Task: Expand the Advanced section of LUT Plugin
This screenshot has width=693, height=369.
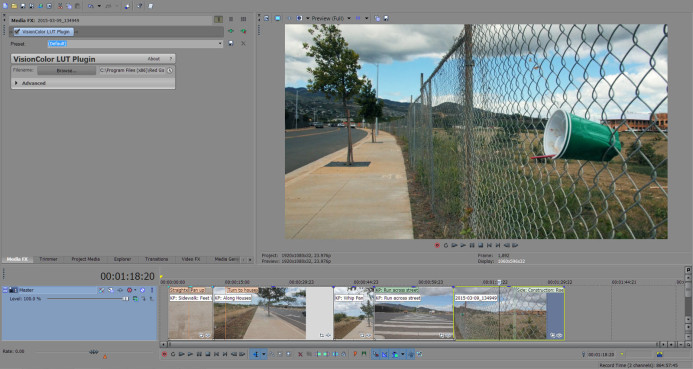Action: 16,83
